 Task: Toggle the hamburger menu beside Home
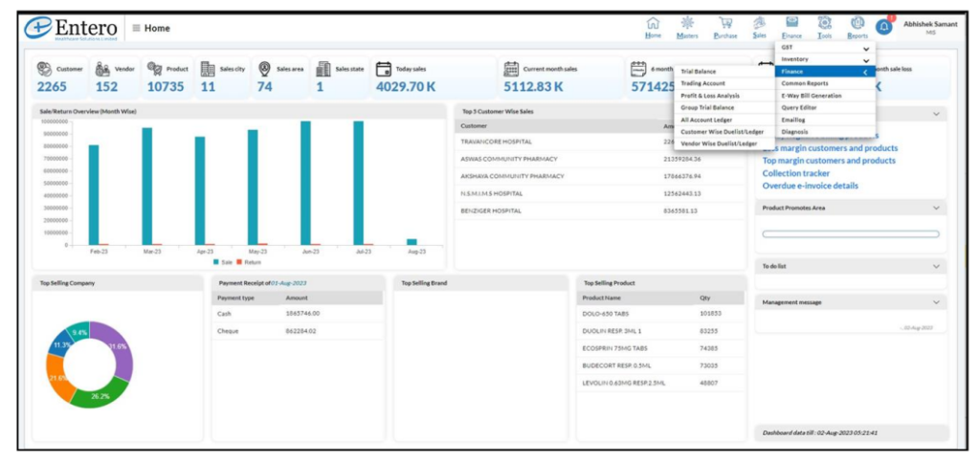(x=137, y=29)
